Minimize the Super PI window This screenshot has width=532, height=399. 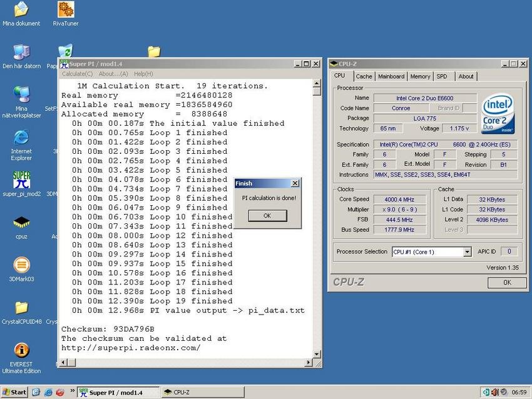pos(297,64)
